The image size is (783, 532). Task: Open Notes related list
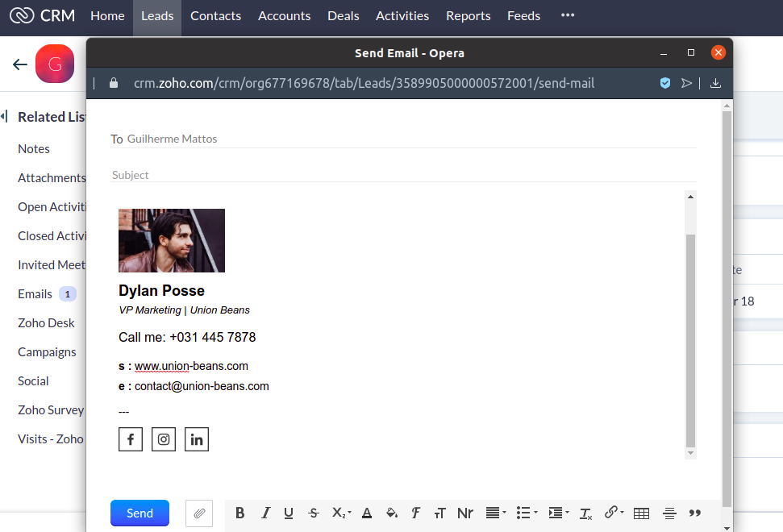[x=34, y=149]
